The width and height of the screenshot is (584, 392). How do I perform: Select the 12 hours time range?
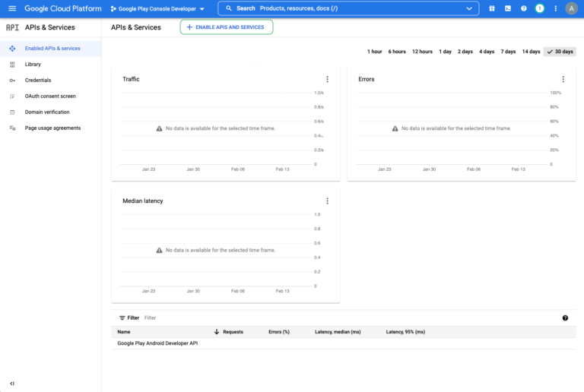click(x=422, y=52)
